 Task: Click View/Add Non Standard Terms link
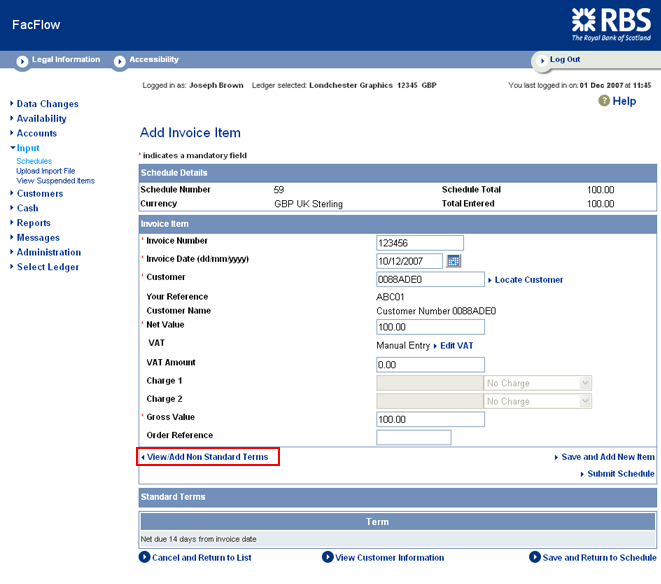[x=208, y=457]
